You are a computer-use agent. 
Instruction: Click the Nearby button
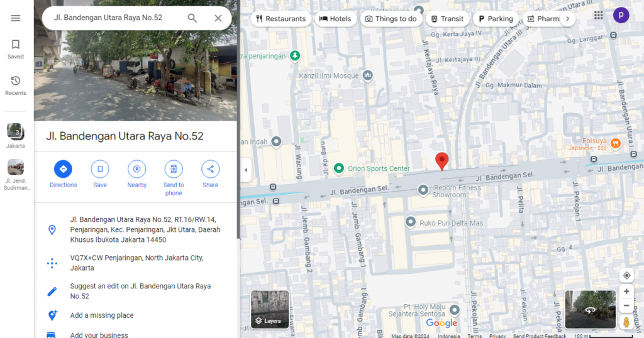point(136,169)
